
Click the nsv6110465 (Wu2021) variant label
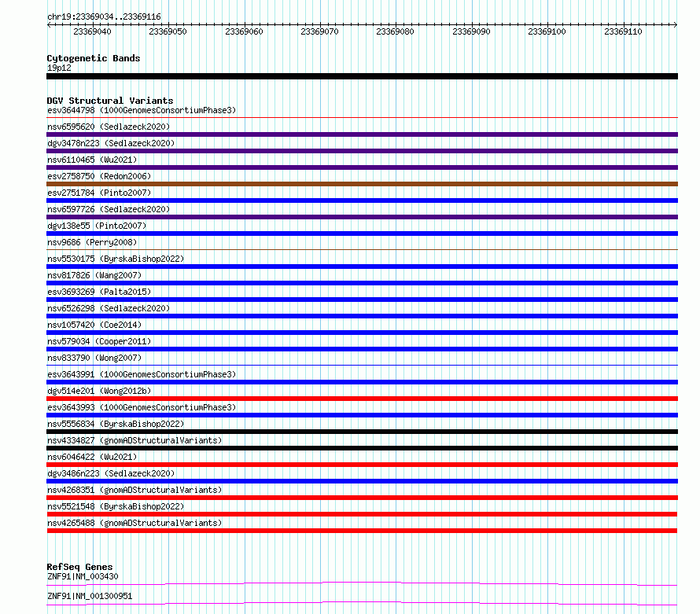tap(92, 160)
